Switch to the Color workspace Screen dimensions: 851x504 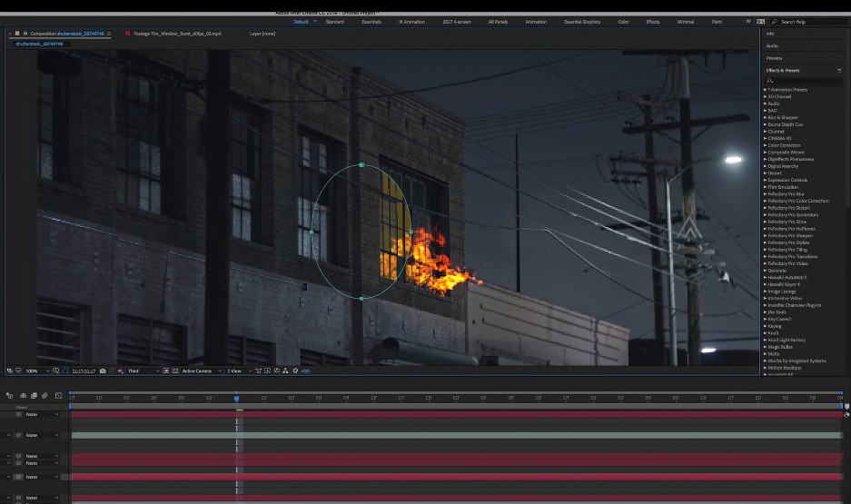click(624, 22)
